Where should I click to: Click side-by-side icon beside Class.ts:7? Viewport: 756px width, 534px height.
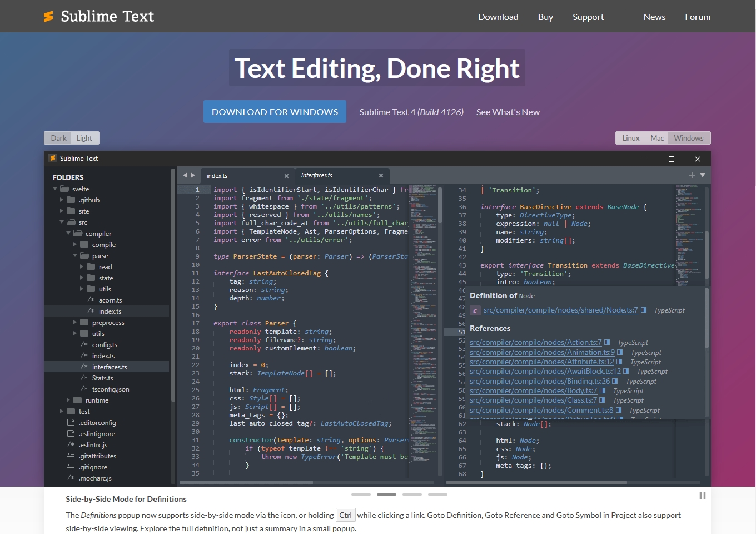click(602, 400)
